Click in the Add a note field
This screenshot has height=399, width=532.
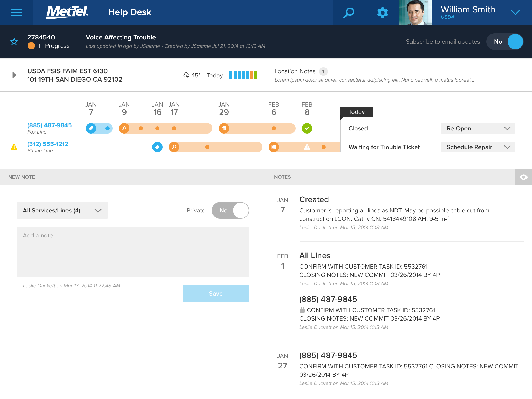(133, 252)
